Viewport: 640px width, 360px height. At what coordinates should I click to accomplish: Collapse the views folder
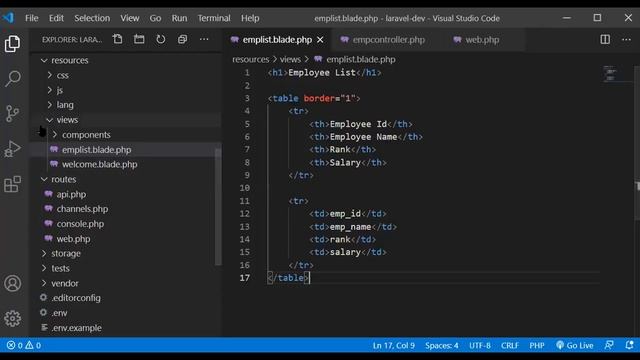click(67, 120)
